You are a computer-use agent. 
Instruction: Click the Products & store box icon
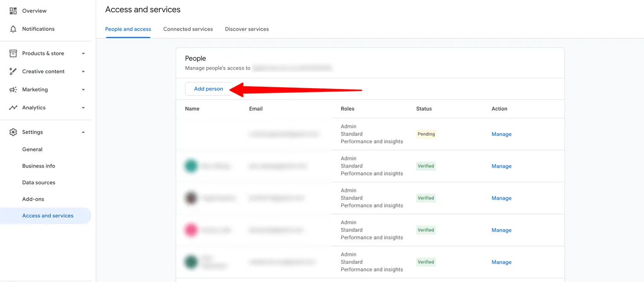coord(13,53)
